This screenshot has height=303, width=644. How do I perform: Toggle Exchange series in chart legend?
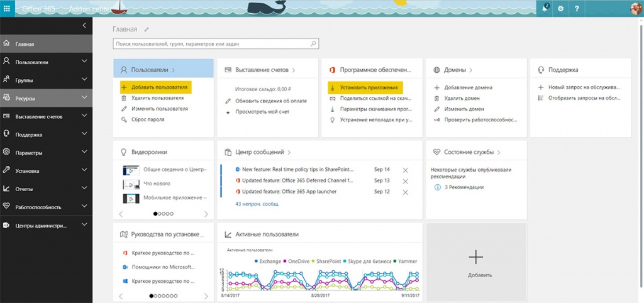pos(267,261)
